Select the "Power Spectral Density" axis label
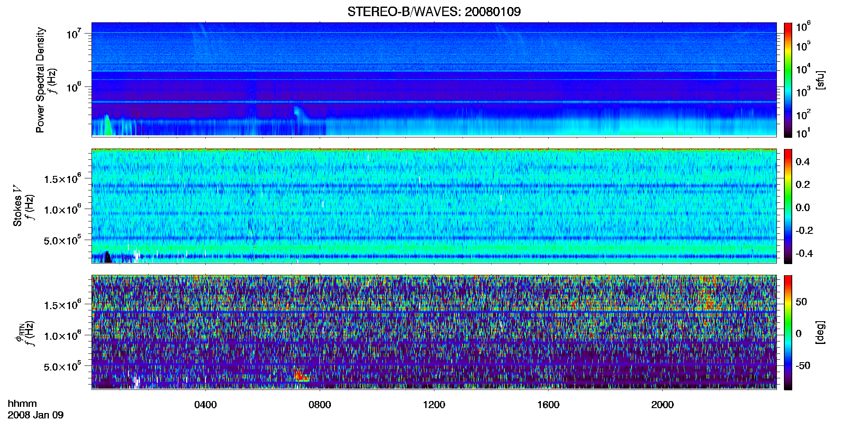Viewport: 868px width, 447px height. pyautogui.click(x=40, y=80)
